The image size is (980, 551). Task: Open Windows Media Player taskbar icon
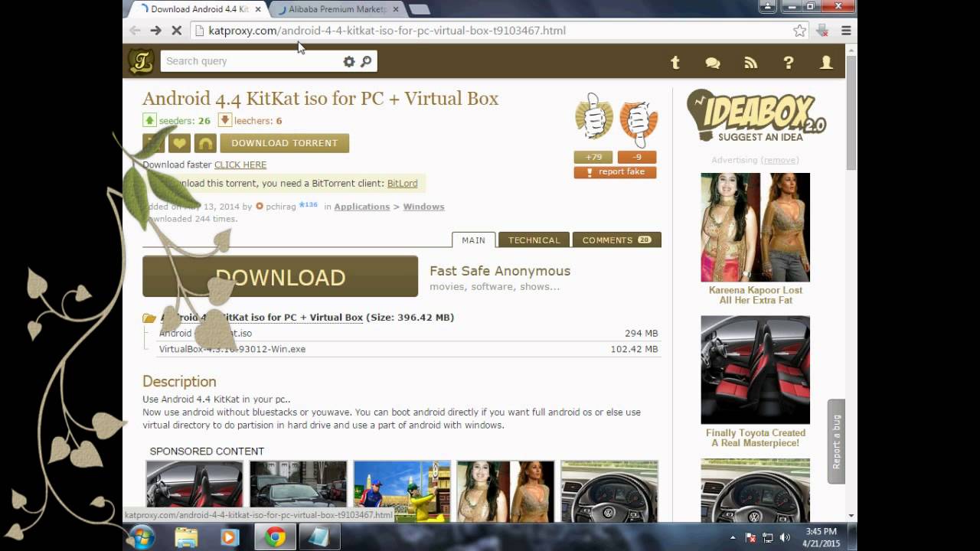coord(229,537)
